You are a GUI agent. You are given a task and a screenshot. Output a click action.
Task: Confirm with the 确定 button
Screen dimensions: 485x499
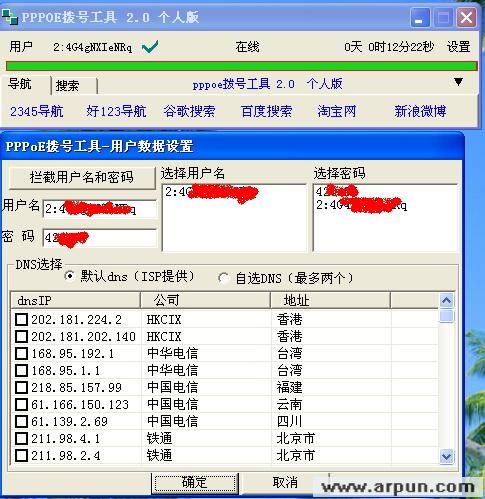195,483
